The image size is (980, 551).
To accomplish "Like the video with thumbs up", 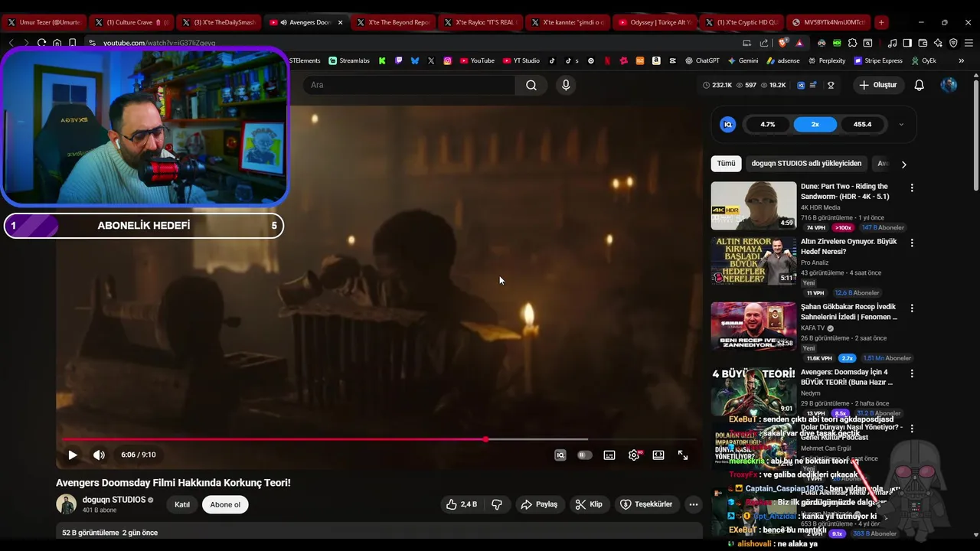I will 461,504.
